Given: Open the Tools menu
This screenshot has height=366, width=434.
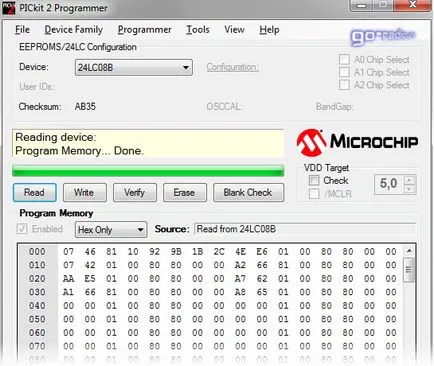Looking at the screenshot, I should (x=198, y=30).
